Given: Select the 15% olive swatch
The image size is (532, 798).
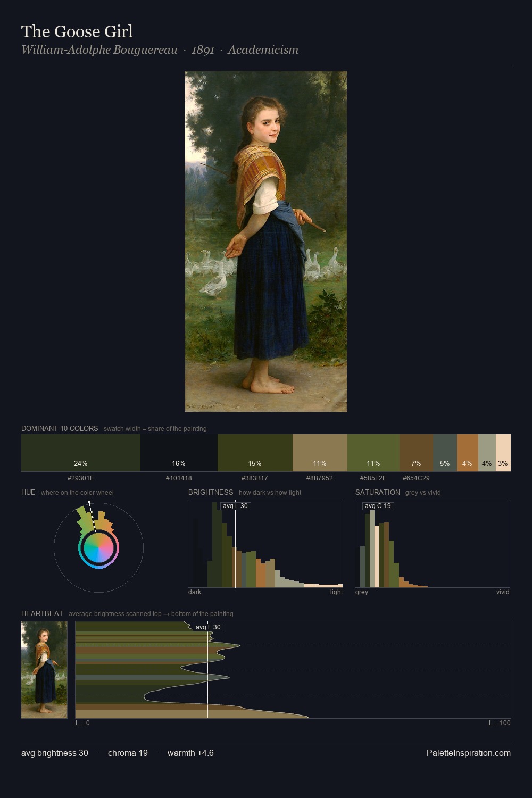Looking at the screenshot, I should pyautogui.click(x=255, y=453).
